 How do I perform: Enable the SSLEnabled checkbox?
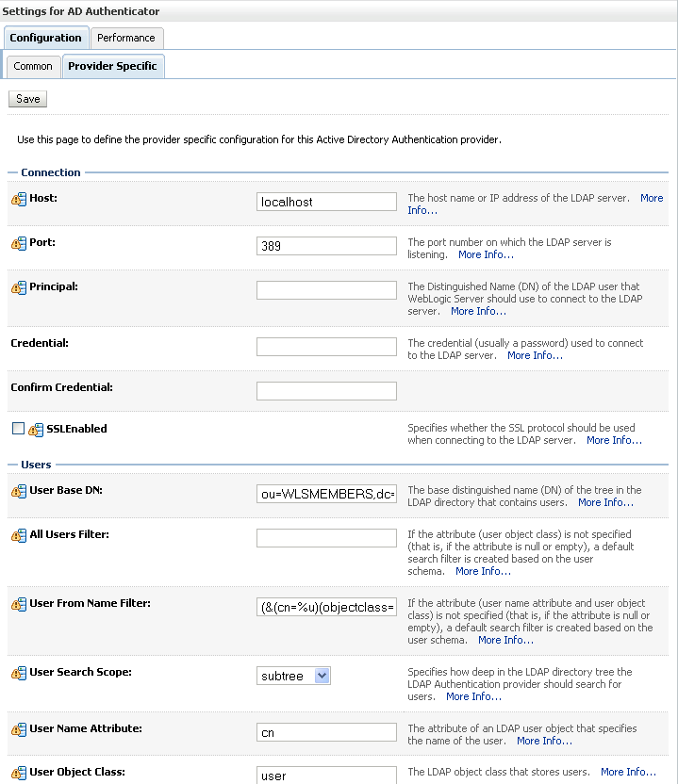[18, 429]
